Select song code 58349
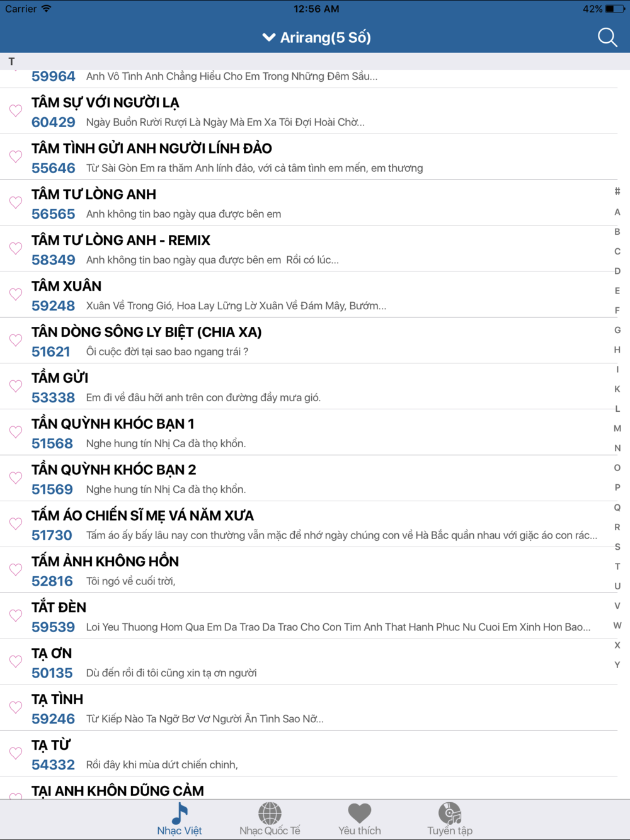Screen dimensions: 630x840 point(54,260)
